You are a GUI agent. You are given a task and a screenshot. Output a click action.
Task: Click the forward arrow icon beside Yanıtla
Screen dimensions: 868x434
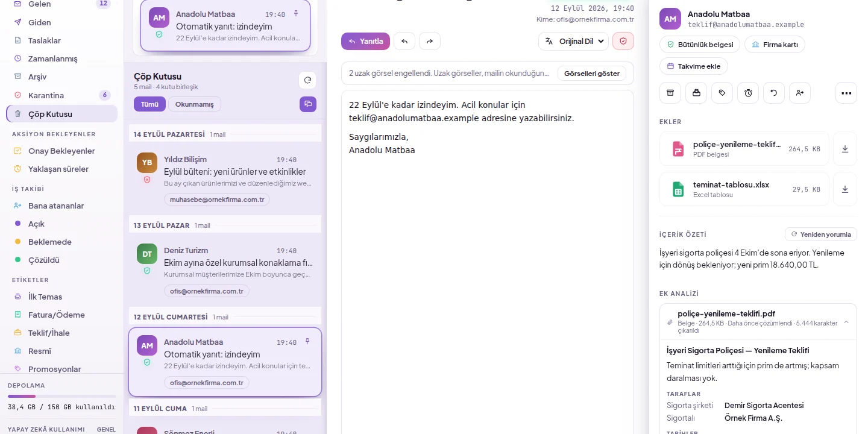pyautogui.click(x=430, y=42)
